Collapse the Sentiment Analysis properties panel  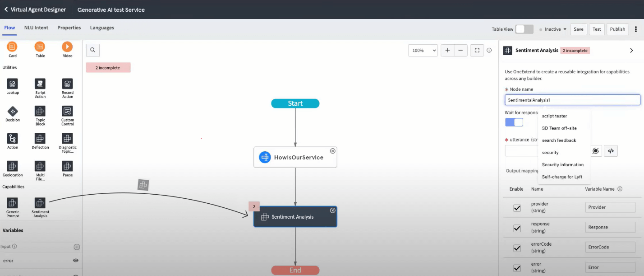(631, 51)
